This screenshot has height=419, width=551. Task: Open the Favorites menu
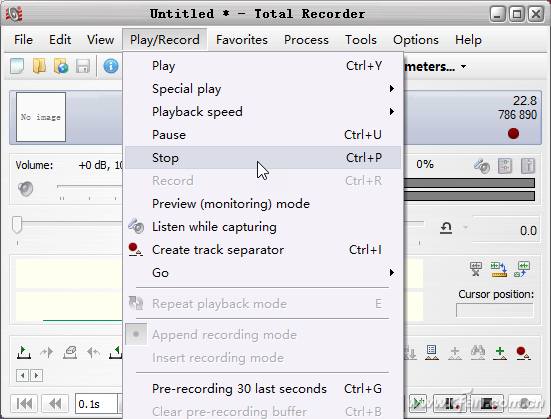[x=242, y=40]
